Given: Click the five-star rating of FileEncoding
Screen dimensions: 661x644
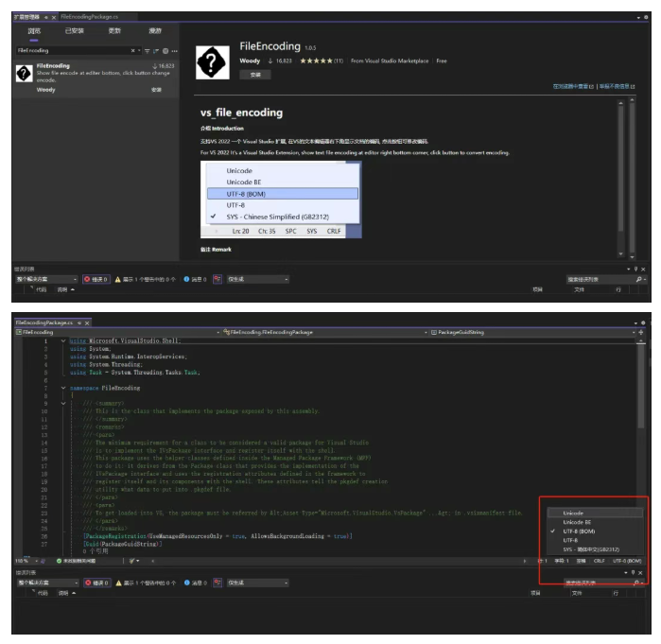Looking at the screenshot, I should tap(316, 61).
